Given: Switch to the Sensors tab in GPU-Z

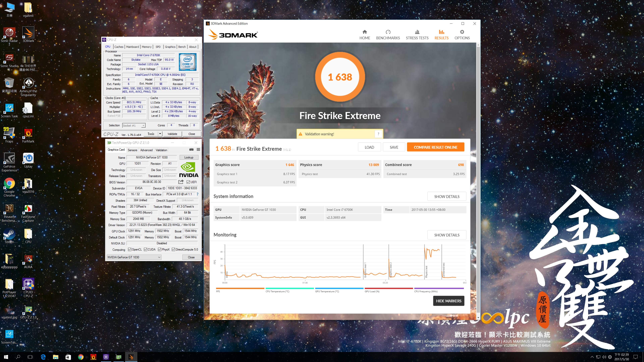Looking at the screenshot, I should 132,150.
